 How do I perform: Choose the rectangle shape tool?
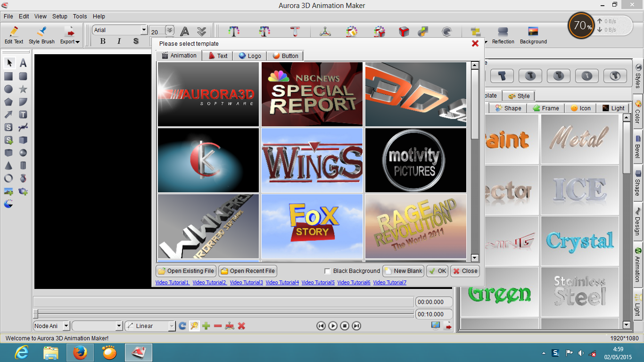pos(8,76)
